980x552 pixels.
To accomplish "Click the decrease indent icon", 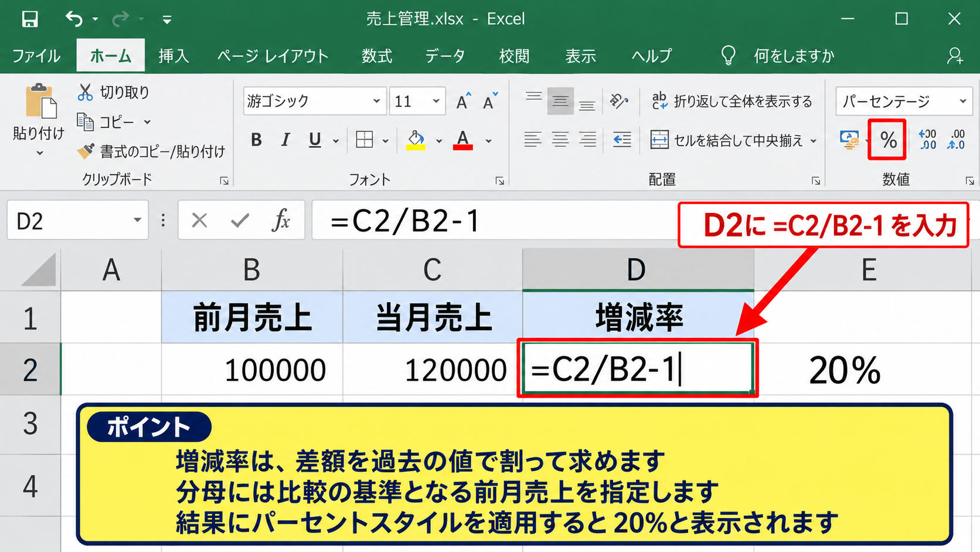I will tap(621, 140).
